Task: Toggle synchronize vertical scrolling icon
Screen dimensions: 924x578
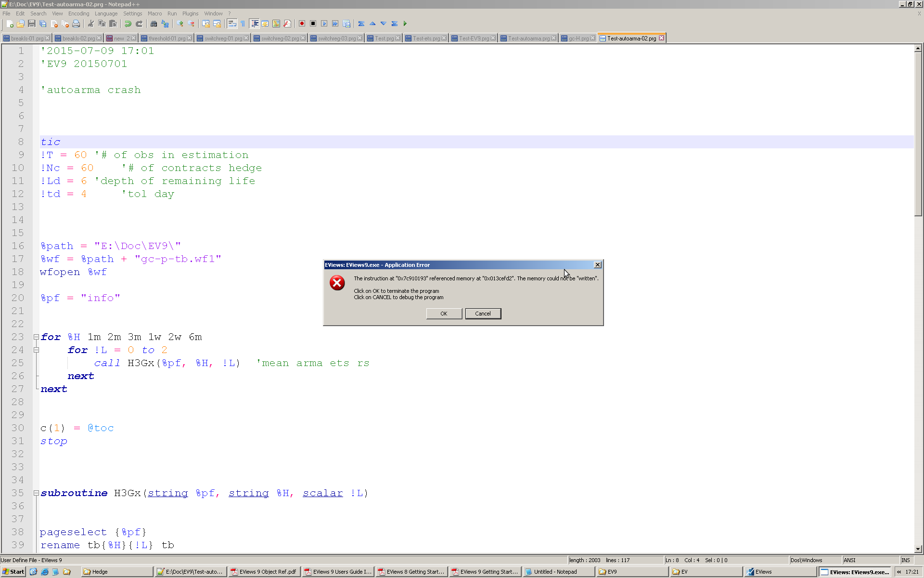Action: (x=206, y=24)
